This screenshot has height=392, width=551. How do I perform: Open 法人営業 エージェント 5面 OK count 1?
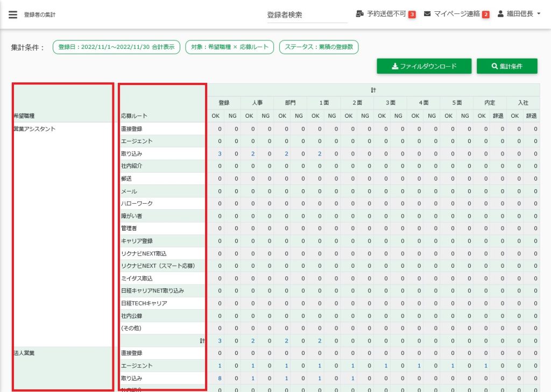point(453,366)
